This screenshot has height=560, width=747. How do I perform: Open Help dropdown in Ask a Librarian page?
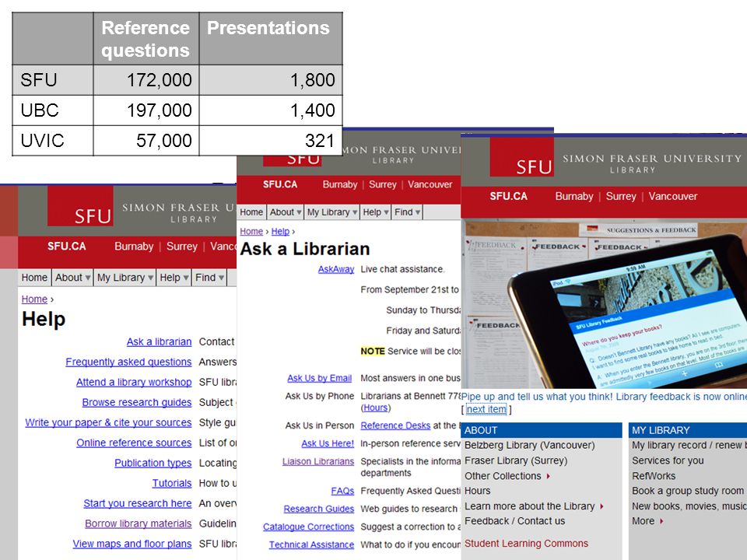(375, 212)
